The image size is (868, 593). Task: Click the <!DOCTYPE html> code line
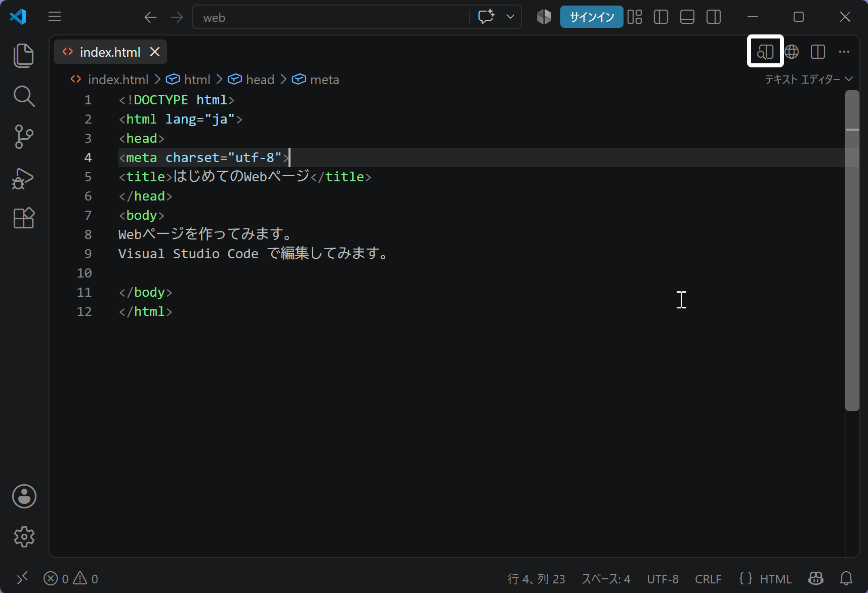pyautogui.click(x=177, y=100)
